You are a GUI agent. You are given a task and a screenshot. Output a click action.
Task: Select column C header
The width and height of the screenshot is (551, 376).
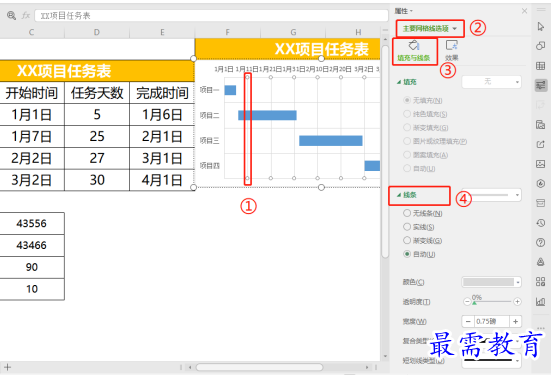pyautogui.click(x=32, y=32)
